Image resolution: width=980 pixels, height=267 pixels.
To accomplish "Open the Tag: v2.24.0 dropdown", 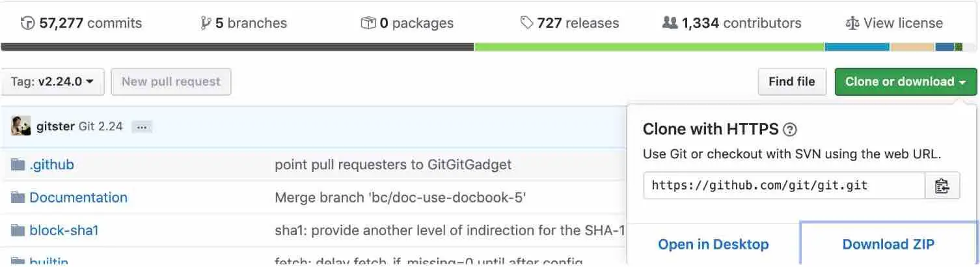I will (x=52, y=81).
